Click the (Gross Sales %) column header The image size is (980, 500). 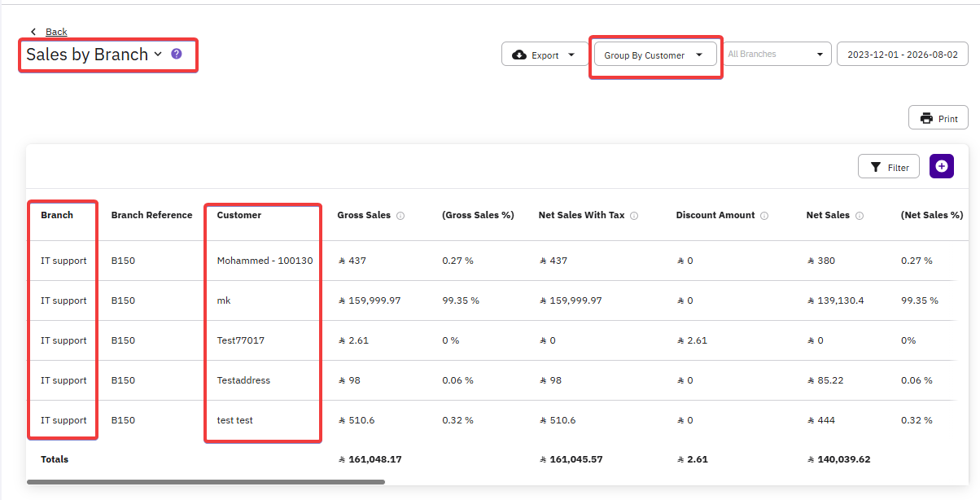(x=478, y=215)
